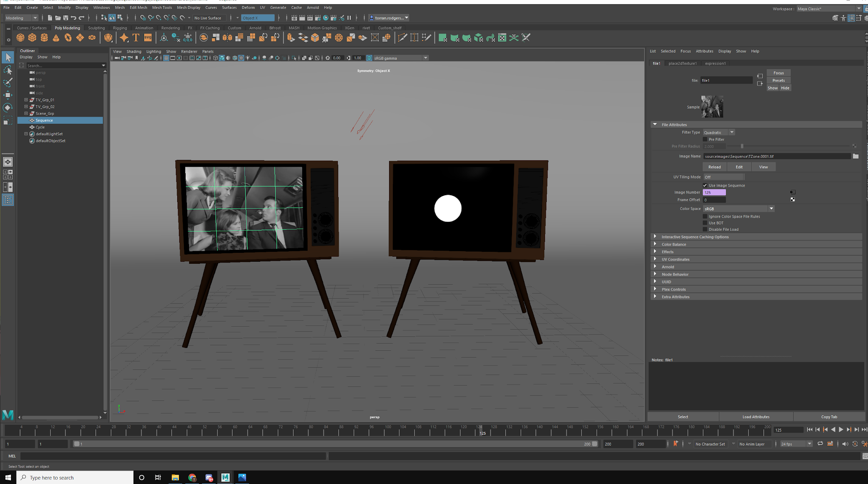Image resolution: width=868 pixels, height=484 pixels.
Task: Enable Use Image Sequence checkbox
Action: [x=705, y=185]
